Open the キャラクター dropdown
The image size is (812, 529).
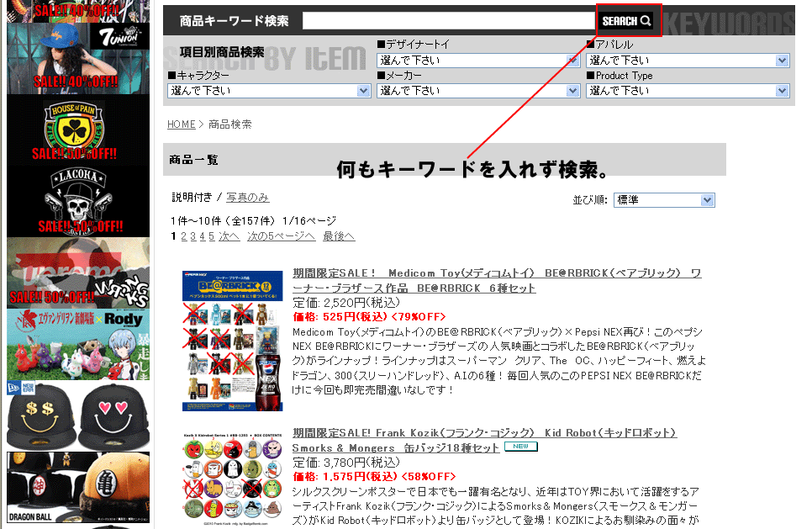pos(269,91)
